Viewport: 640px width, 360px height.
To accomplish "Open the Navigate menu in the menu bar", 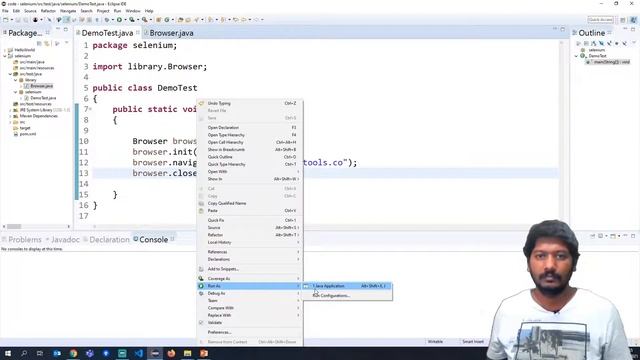I will (x=68, y=11).
